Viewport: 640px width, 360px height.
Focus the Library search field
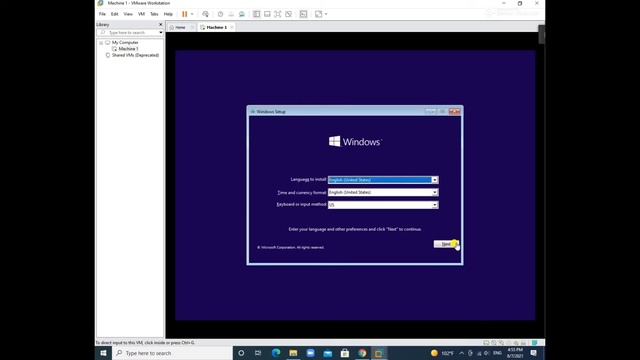(x=129, y=32)
